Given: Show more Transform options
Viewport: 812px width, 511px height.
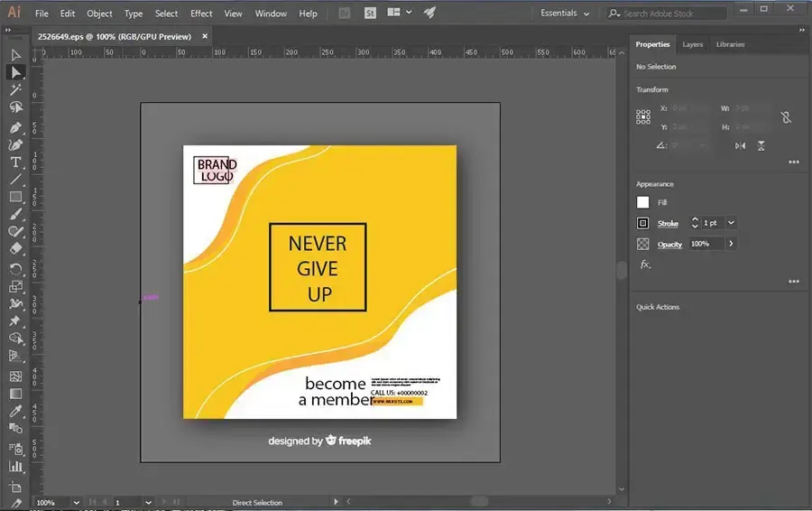Looking at the screenshot, I should pos(794,163).
